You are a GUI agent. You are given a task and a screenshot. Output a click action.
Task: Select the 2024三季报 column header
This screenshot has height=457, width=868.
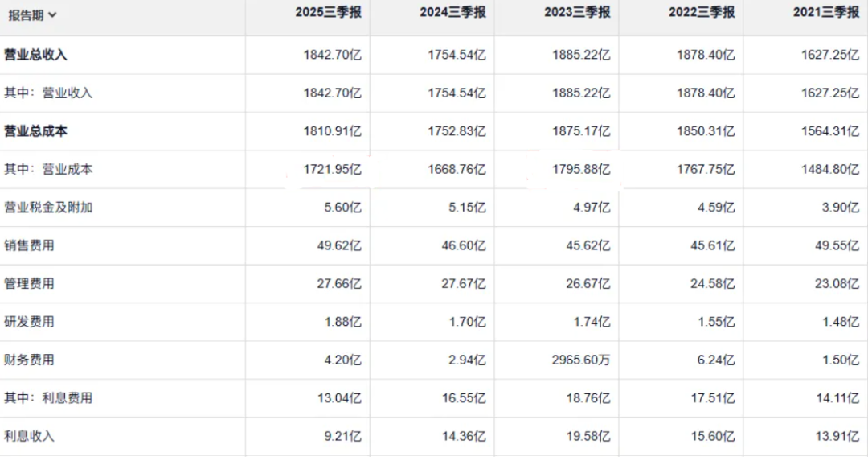pos(452,12)
